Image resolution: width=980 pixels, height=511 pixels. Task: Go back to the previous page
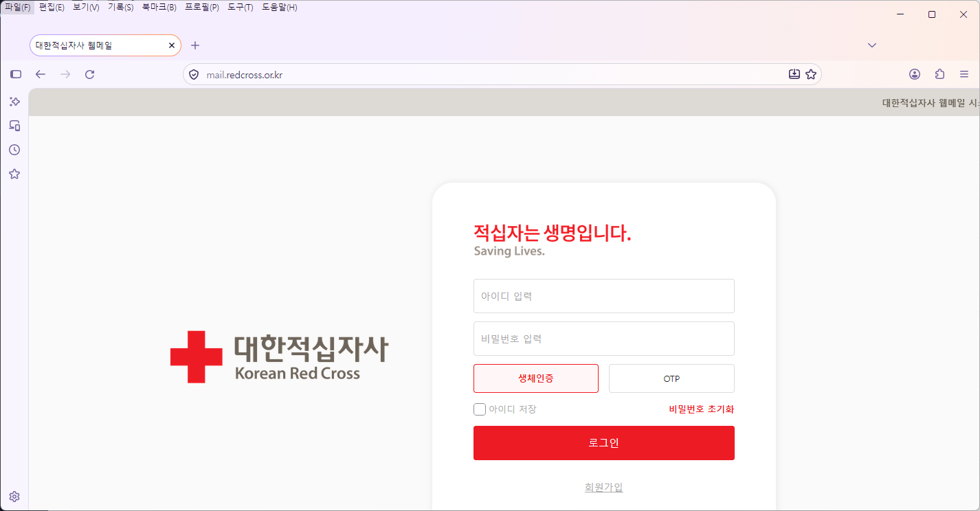click(x=41, y=74)
